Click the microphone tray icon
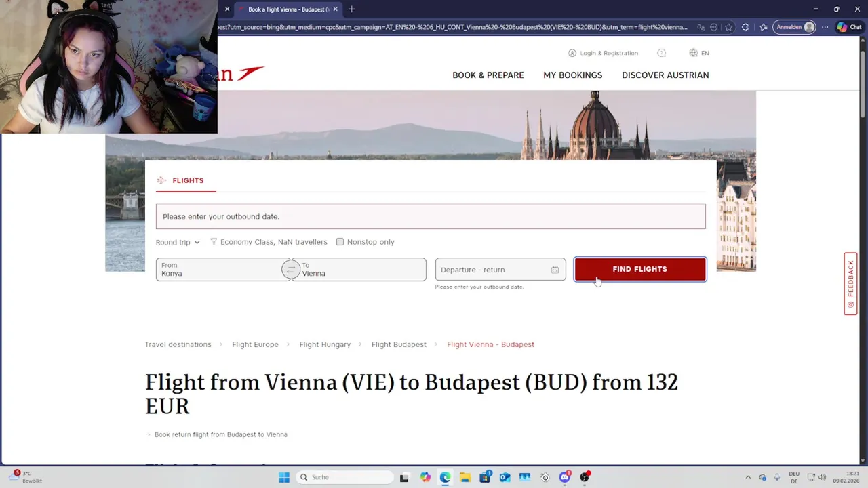 777,477
